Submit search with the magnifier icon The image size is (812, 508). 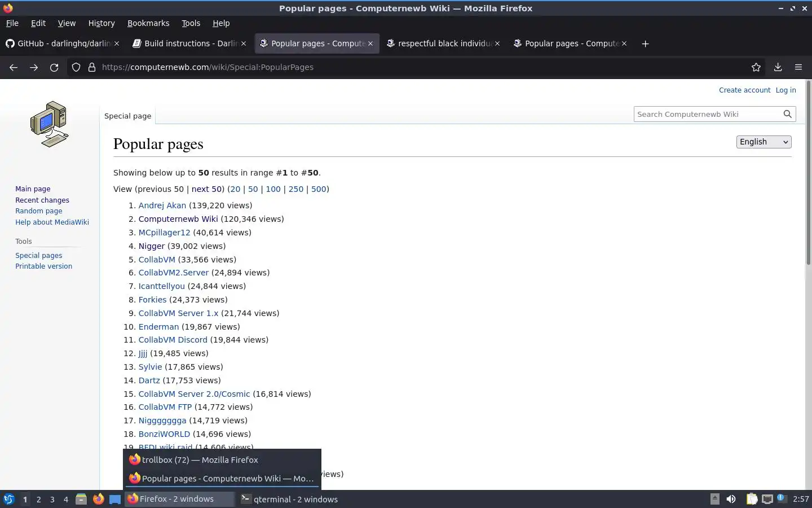(x=788, y=114)
